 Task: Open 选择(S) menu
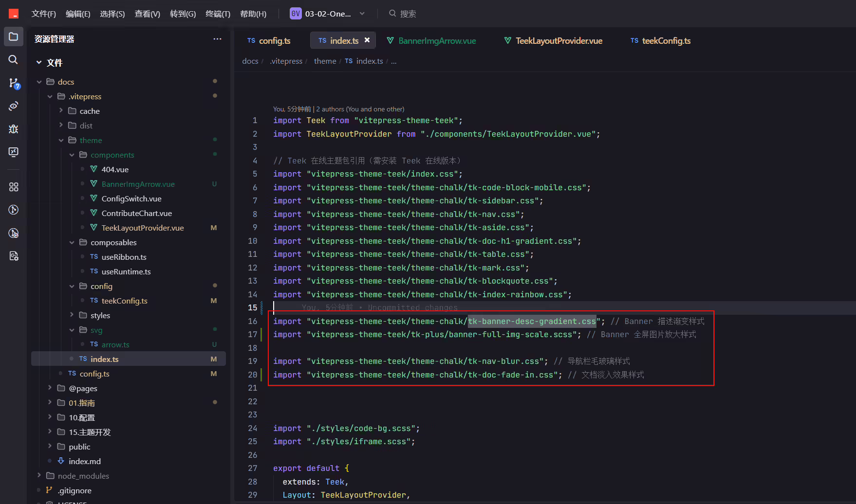(112, 14)
